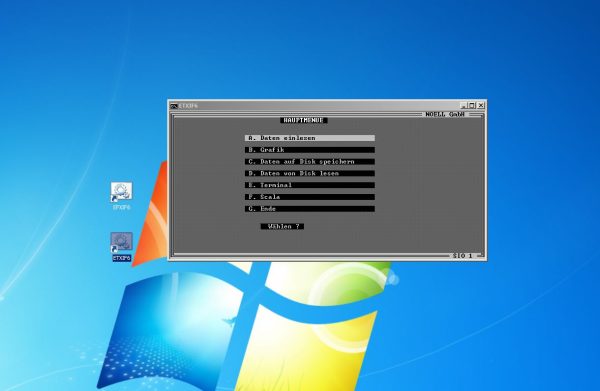Click the NOELL GmbH label

click(x=445, y=114)
